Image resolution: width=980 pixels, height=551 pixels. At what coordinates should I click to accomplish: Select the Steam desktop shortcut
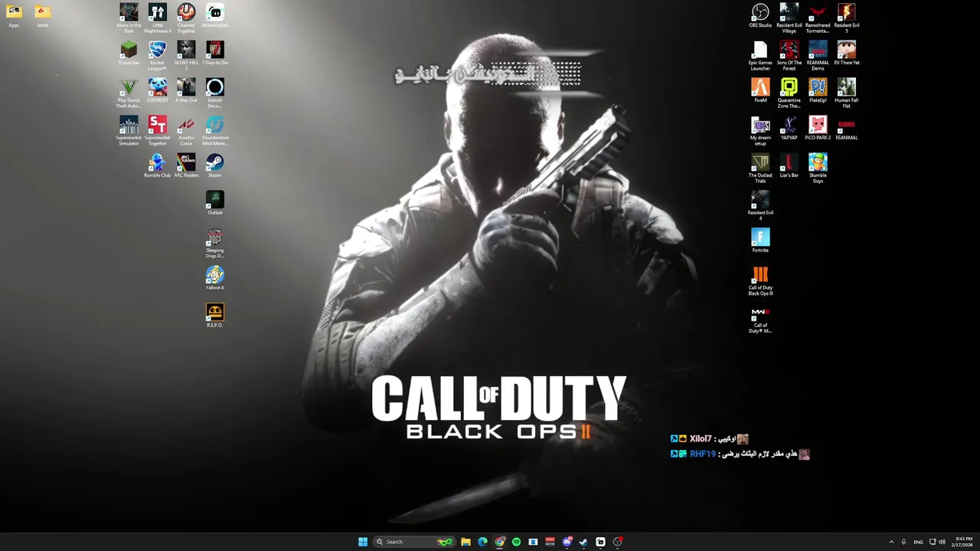pos(215,166)
